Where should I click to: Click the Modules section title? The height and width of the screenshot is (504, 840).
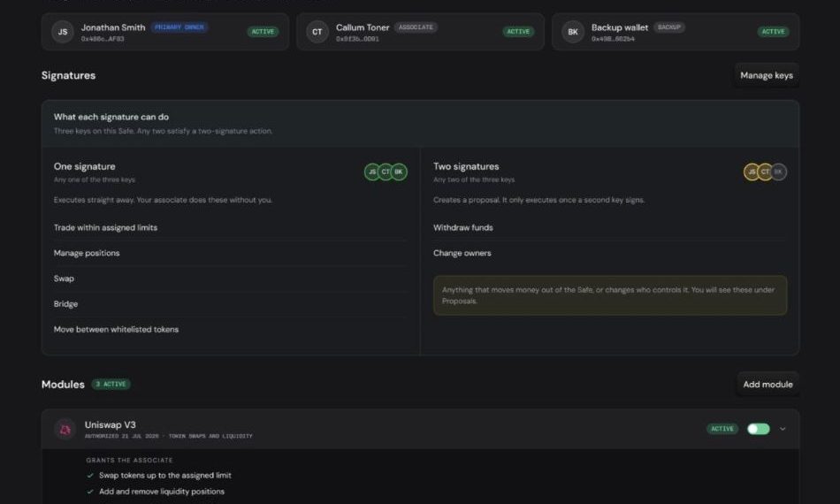point(63,385)
